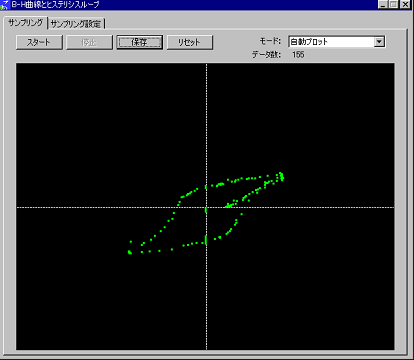Image resolution: width=414 pixels, height=360 pixels.
Task: Click the リセット button
Action: (x=189, y=42)
